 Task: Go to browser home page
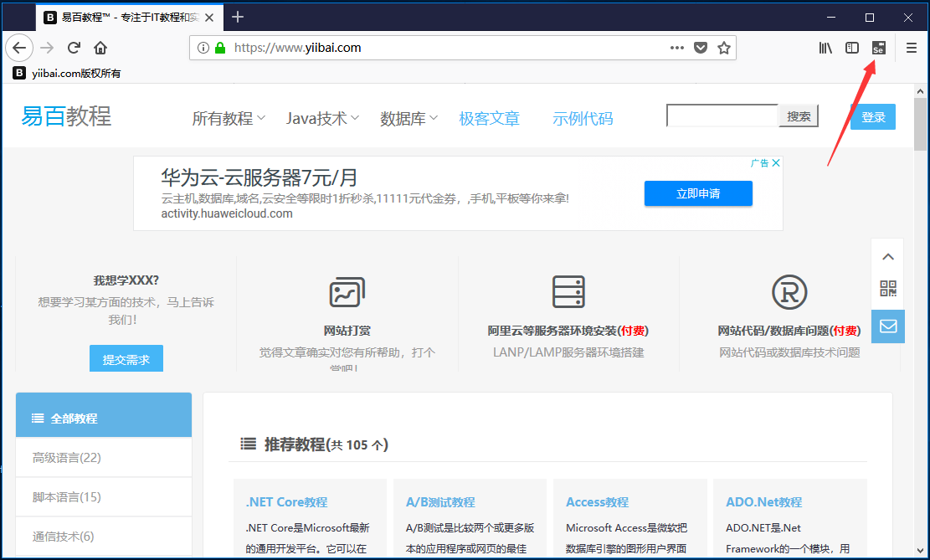(100, 48)
